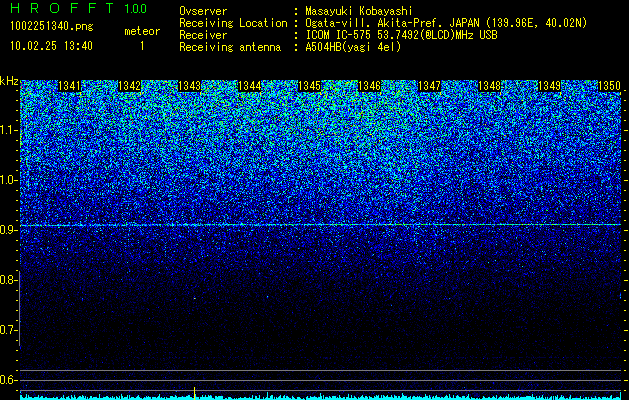Click the 1349 time marker

549,86
